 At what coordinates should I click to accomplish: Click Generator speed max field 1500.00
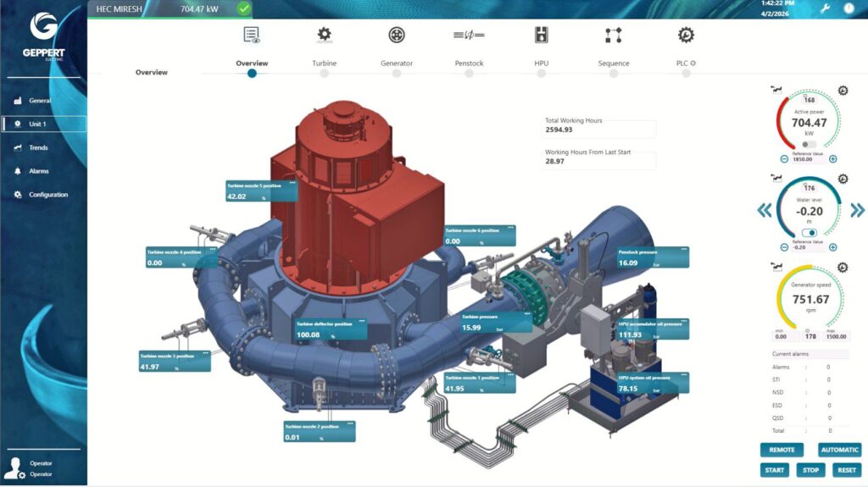tap(836, 336)
